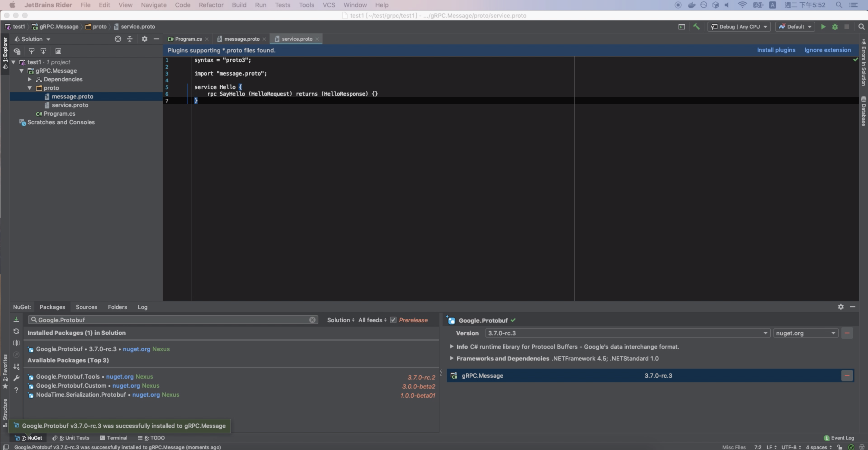The height and width of the screenshot is (450, 868).
Task: Collapse the proto folder node
Action: 30,88
